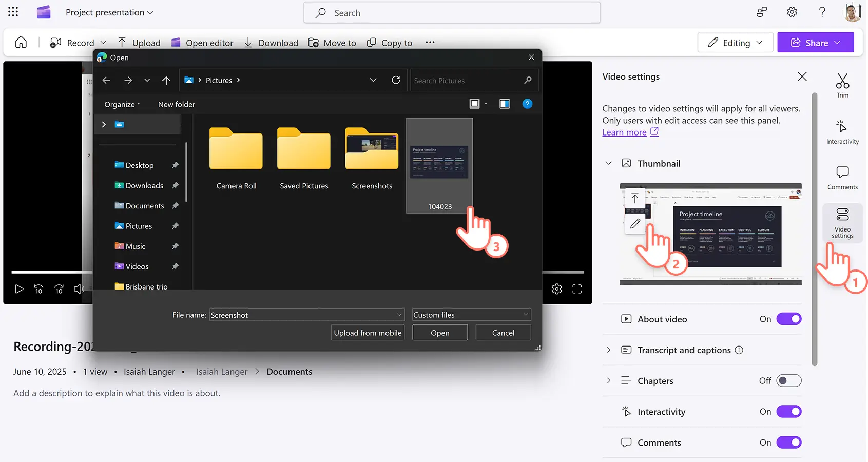Skip back 10 seconds
The image size is (868, 462).
click(x=38, y=289)
